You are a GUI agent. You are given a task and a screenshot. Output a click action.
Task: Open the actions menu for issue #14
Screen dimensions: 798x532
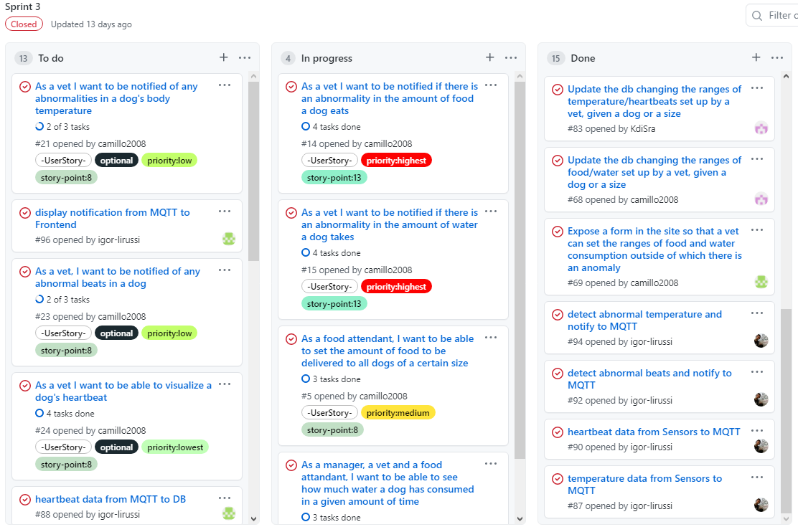pos(491,85)
